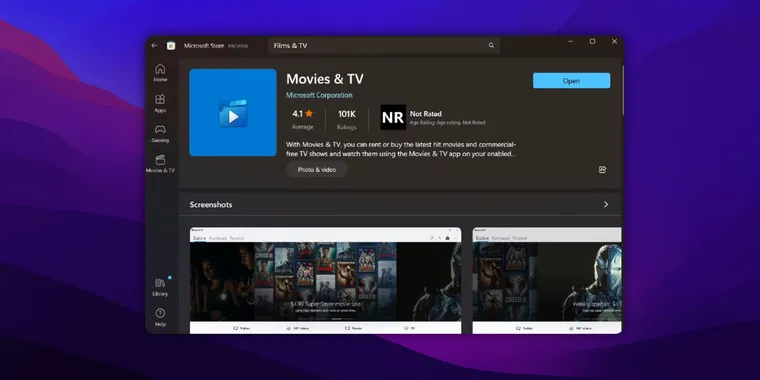Click the Movies & TV title

click(x=325, y=79)
